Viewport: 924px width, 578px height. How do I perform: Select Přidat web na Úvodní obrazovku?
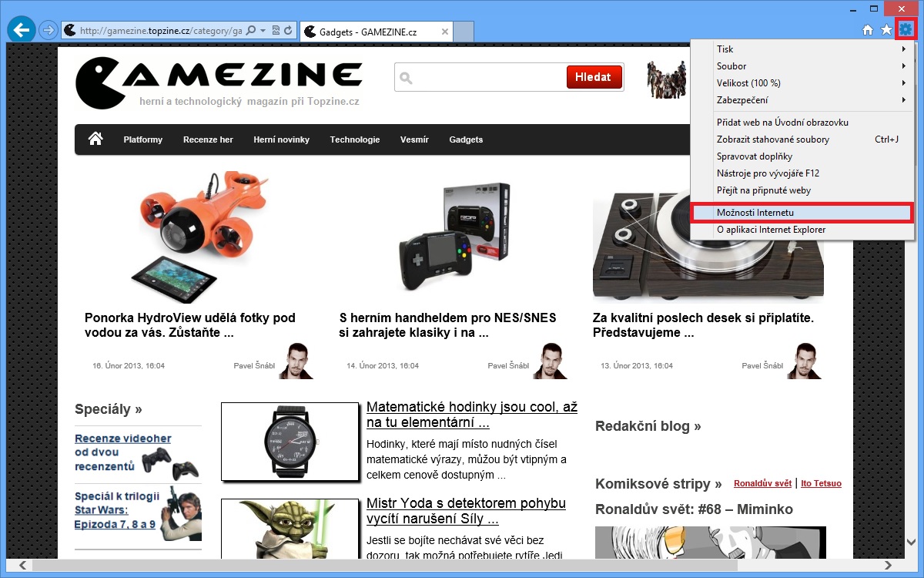point(802,123)
